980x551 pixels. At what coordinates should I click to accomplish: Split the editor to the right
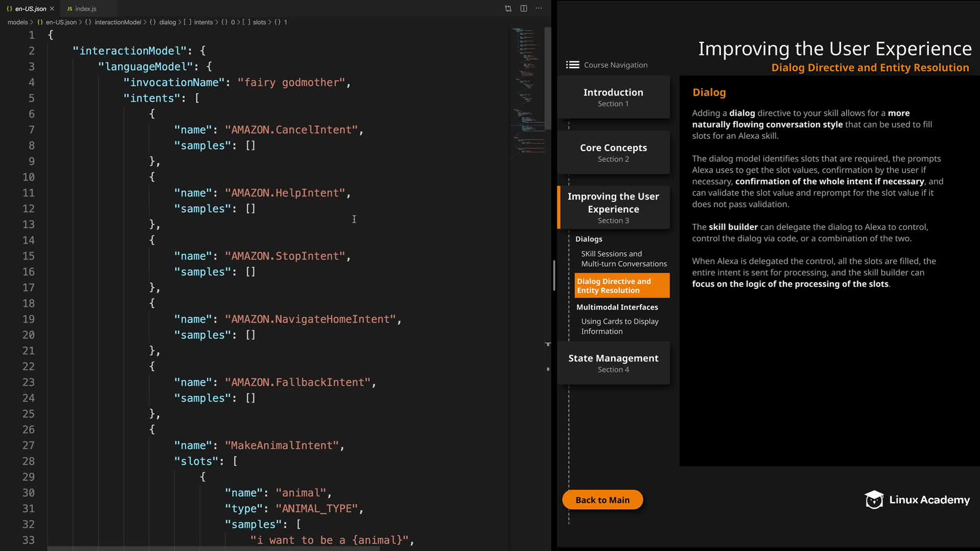tap(524, 9)
